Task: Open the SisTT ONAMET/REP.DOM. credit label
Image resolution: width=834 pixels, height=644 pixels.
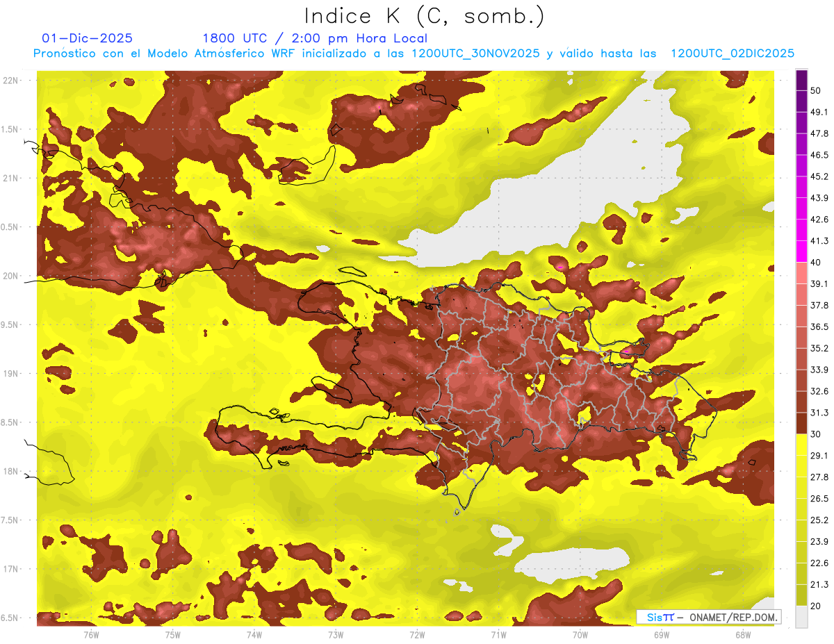Action: coord(709,617)
